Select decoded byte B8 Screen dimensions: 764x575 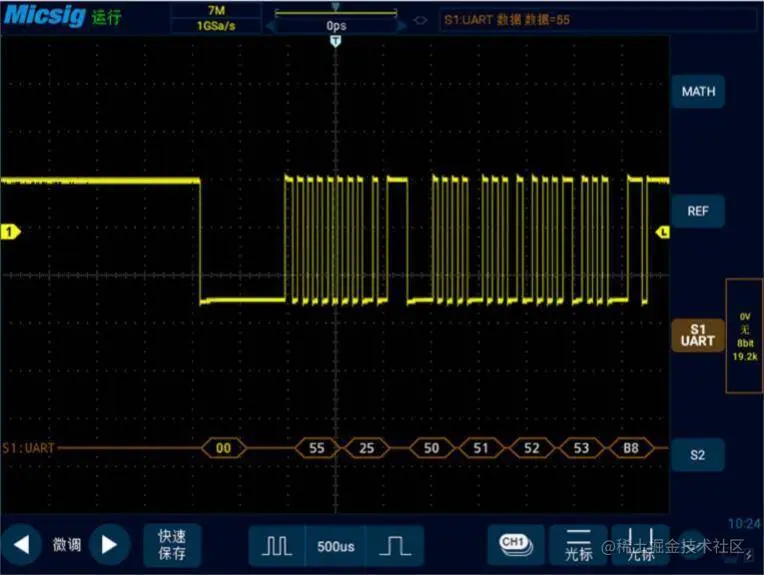point(631,448)
